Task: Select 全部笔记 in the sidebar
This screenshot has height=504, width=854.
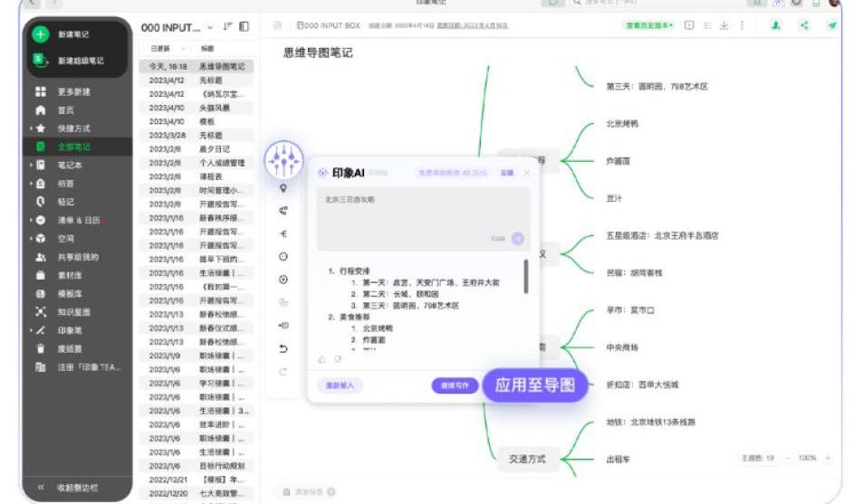Action: coord(73,147)
